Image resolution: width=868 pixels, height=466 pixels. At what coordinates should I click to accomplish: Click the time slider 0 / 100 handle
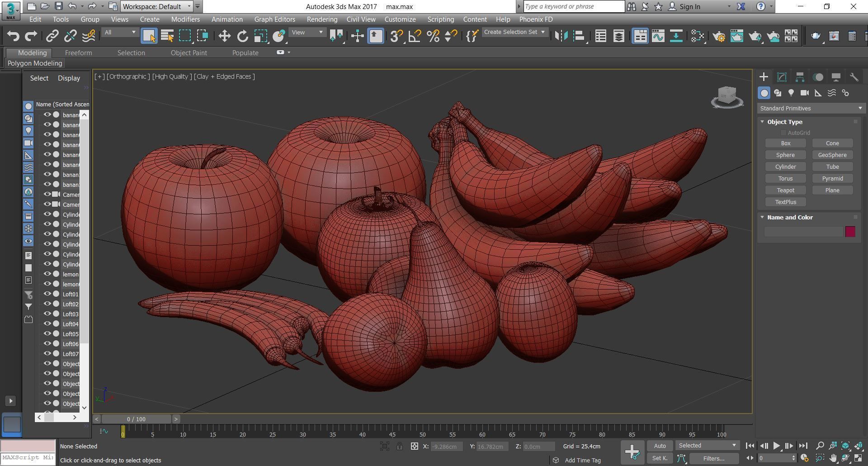tap(136, 419)
